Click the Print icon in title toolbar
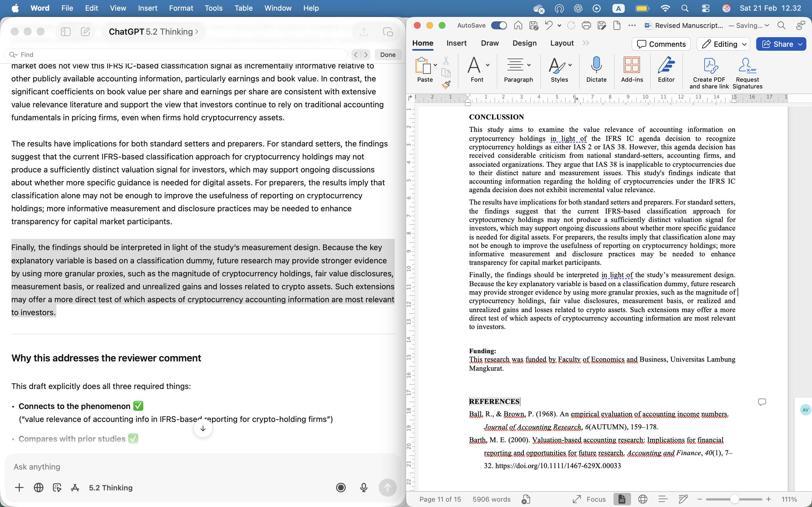 pos(586,25)
